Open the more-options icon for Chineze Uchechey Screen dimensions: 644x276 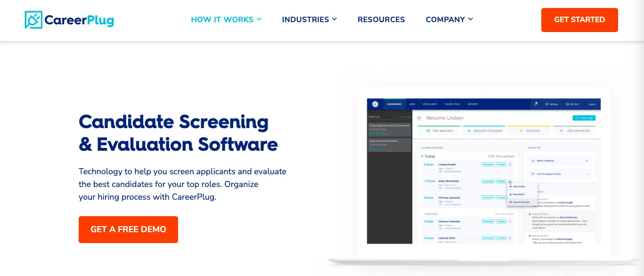[x=510, y=221]
